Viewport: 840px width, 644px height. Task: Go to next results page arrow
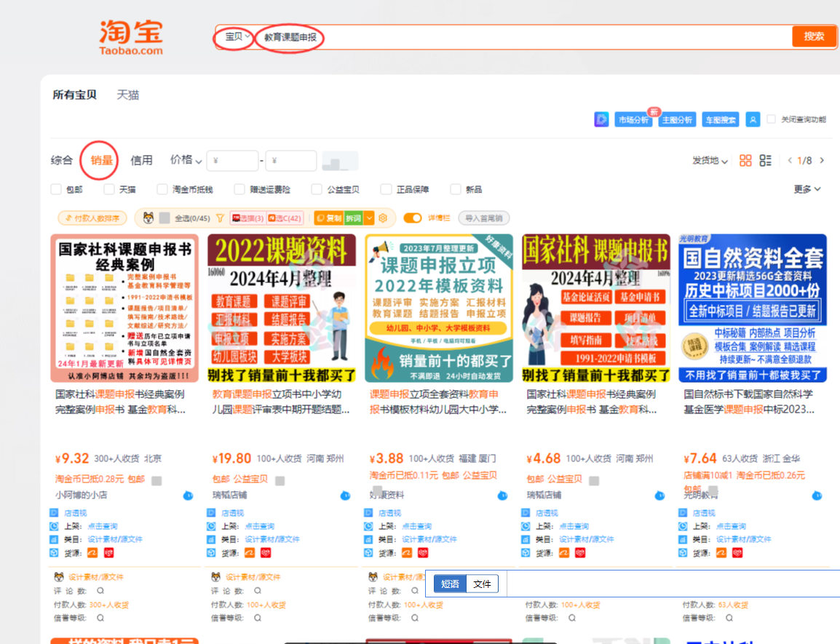pos(822,161)
